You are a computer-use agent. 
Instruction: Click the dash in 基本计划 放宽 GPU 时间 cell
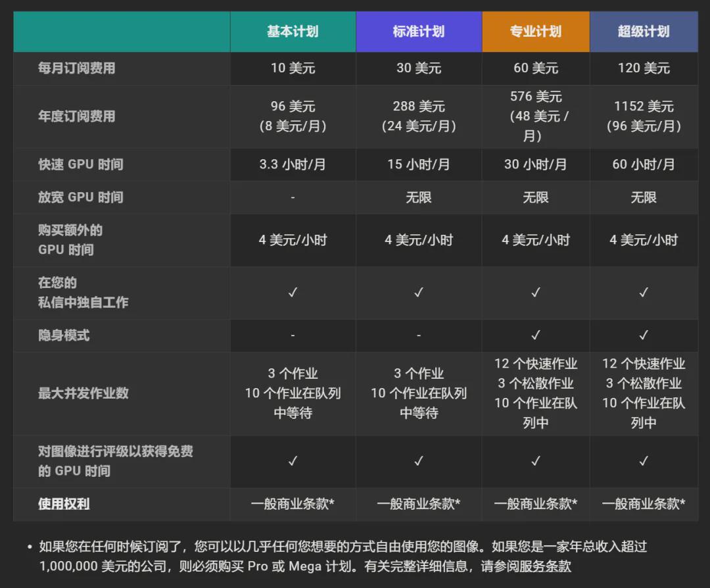[292, 197]
